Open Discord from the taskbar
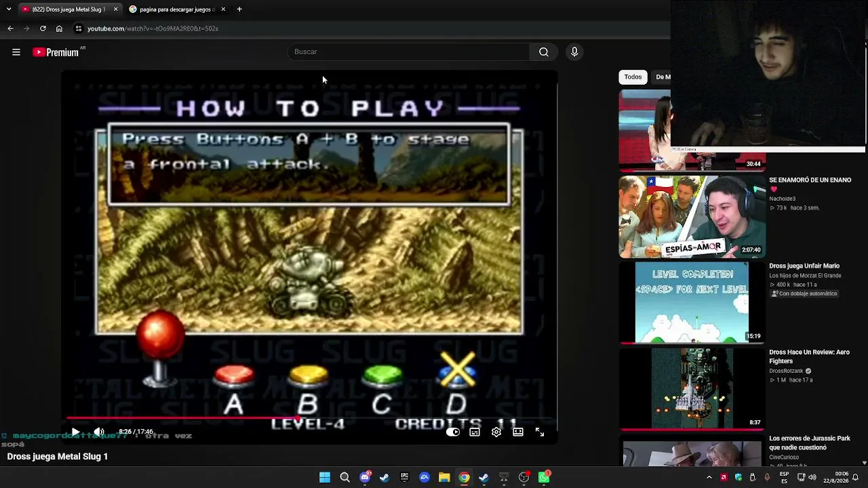The width and height of the screenshot is (868, 488). click(x=365, y=478)
